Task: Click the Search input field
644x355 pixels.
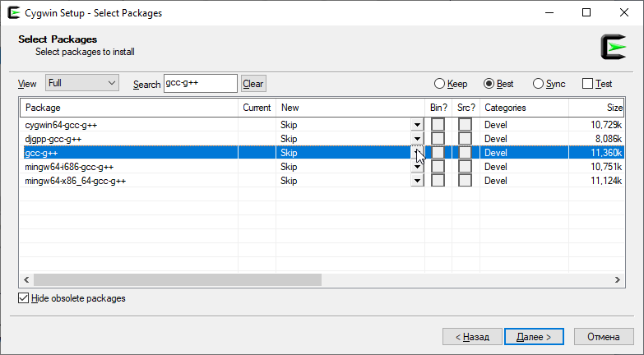Action: (x=201, y=83)
